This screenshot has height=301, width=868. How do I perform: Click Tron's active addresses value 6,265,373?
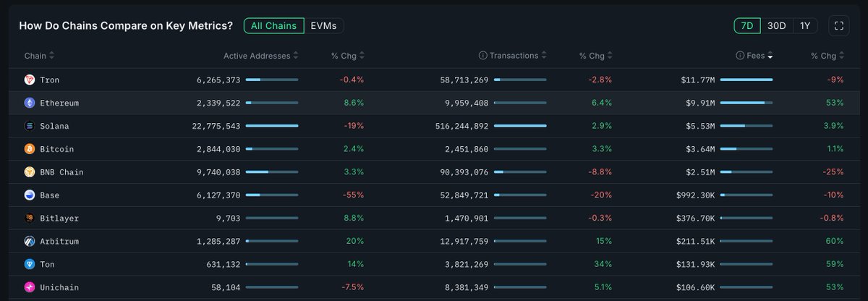(x=218, y=80)
